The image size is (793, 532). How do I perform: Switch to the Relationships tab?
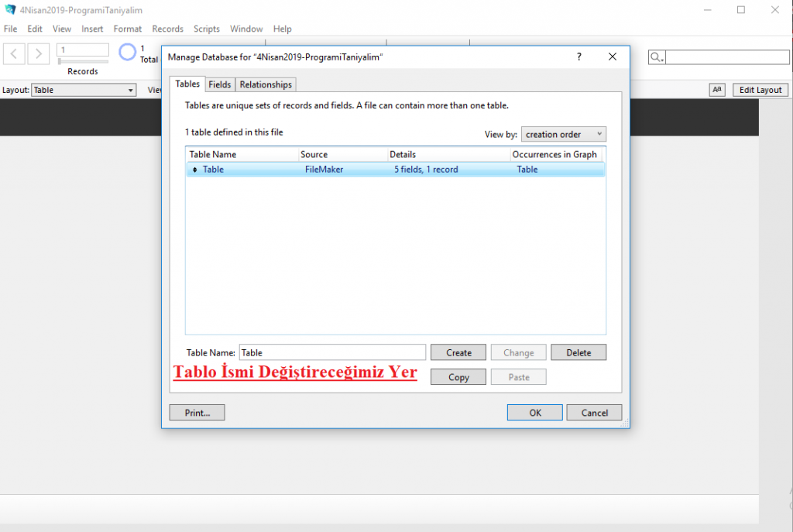266,84
